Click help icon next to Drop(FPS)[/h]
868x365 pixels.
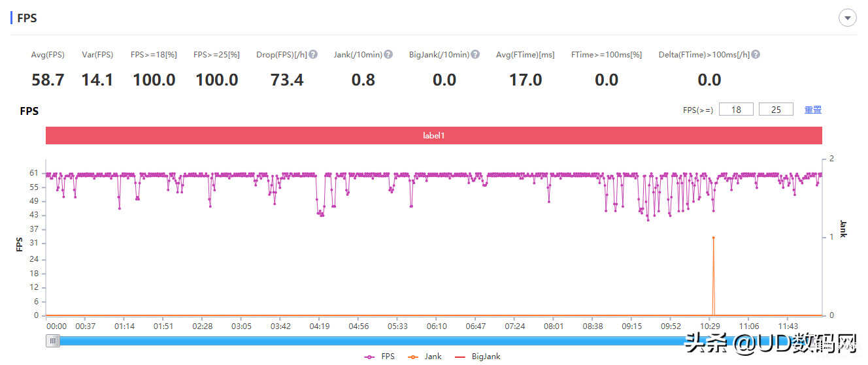click(313, 55)
